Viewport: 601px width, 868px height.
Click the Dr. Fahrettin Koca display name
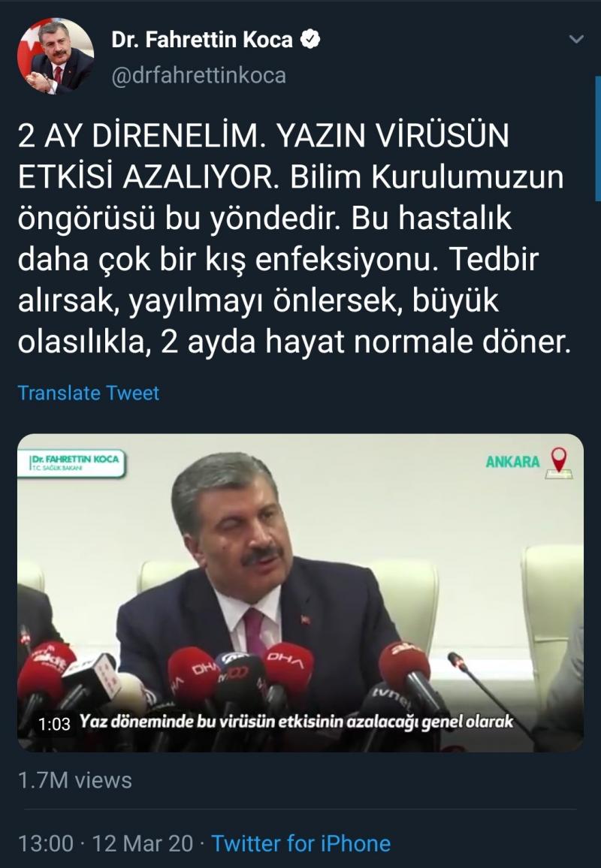point(201,39)
